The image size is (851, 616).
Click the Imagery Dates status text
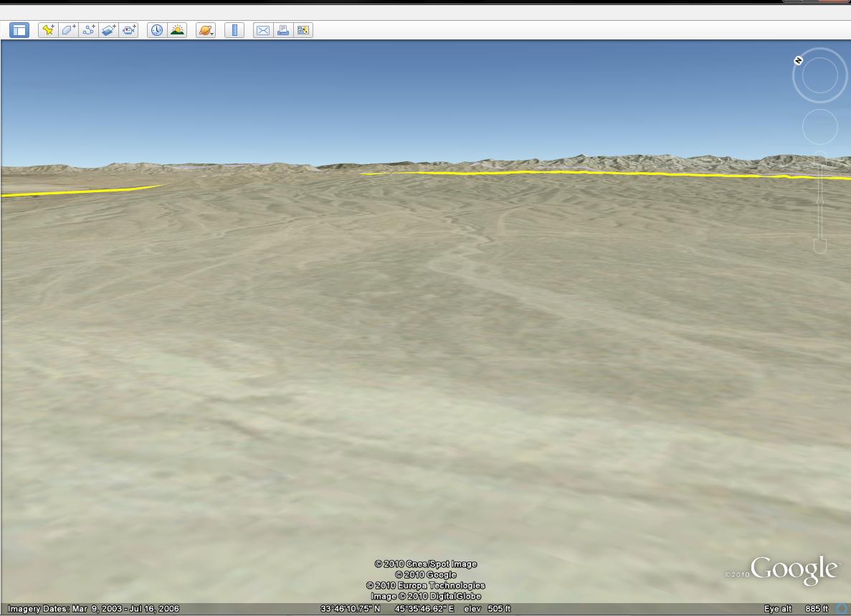[x=93, y=609]
